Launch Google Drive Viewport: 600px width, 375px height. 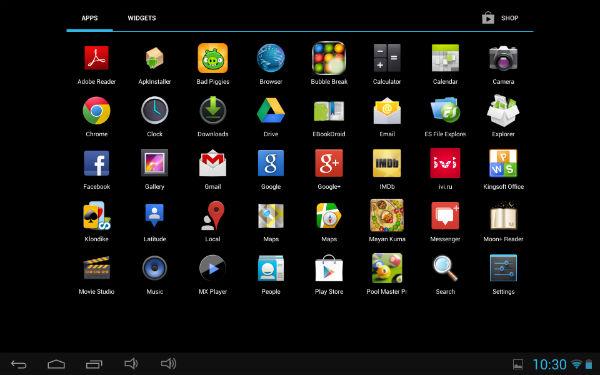click(x=271, y=111)
